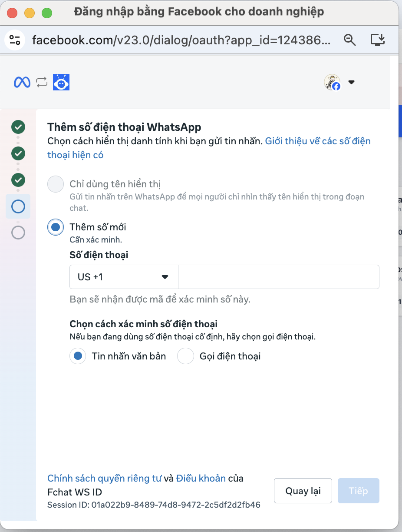Click the 'Thêm số điện thoại WhatsApp' heading
The width and height of the screenshot is (402, 532).
(x=124, y=127)
